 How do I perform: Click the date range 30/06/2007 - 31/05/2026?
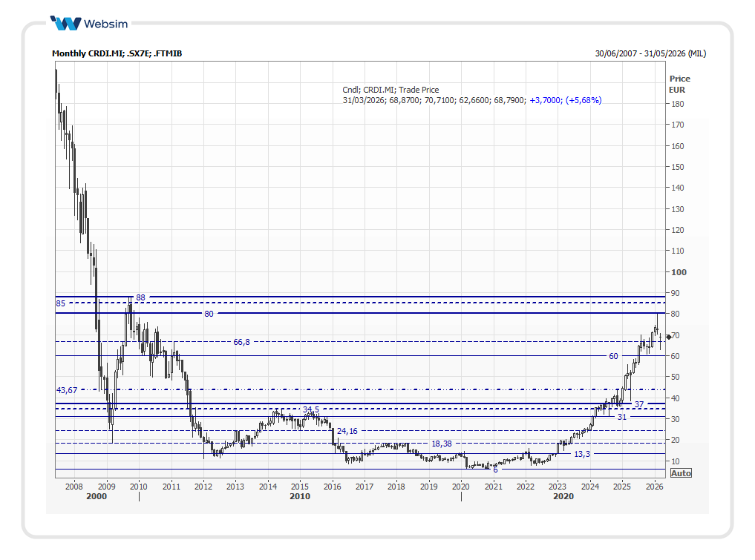click(x=650, y=53)
